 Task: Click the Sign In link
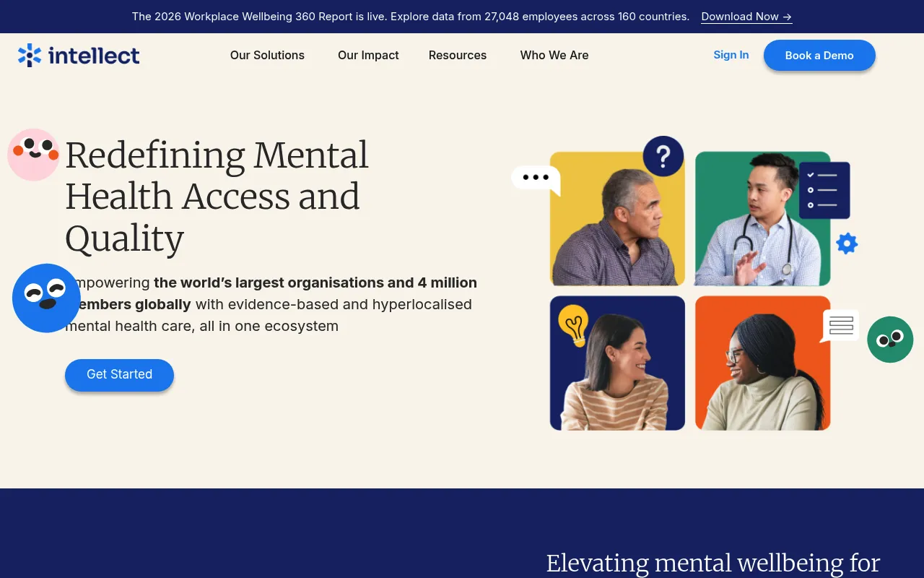[731, 55]
